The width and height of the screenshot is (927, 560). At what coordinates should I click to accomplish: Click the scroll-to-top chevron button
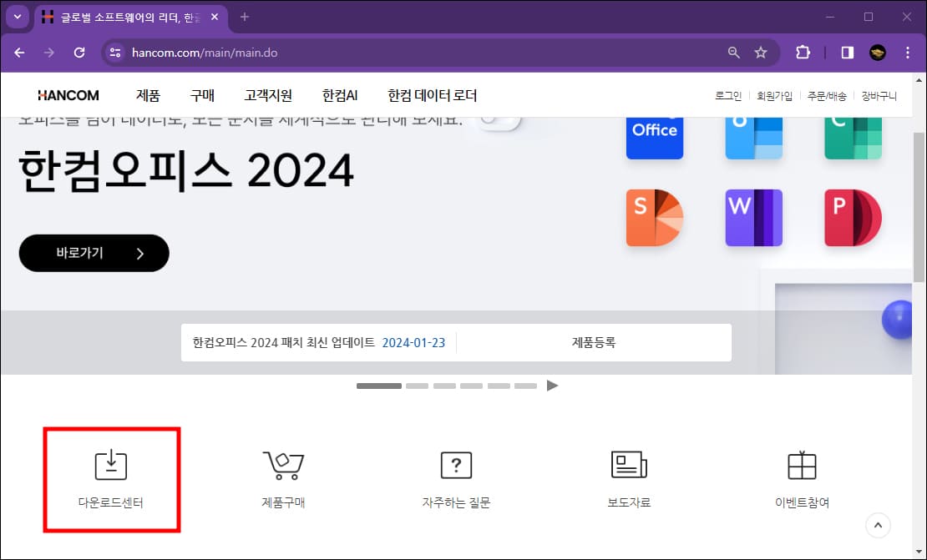878,525
